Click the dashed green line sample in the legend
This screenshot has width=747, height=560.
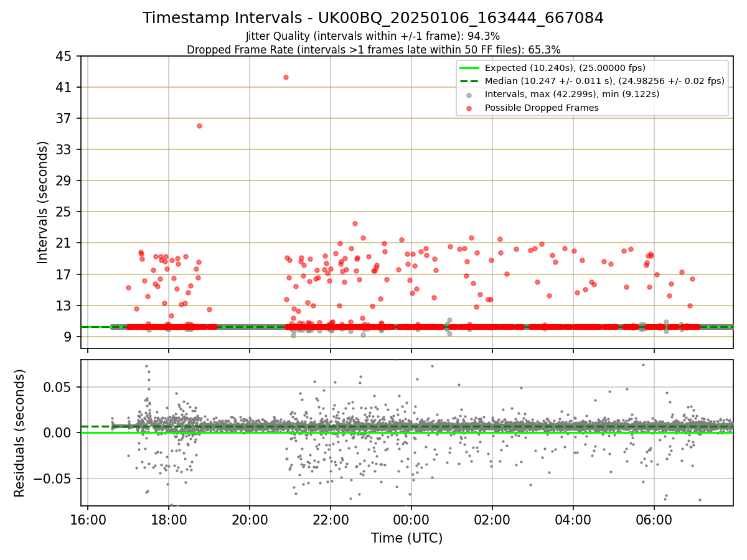tap(469, 81)
